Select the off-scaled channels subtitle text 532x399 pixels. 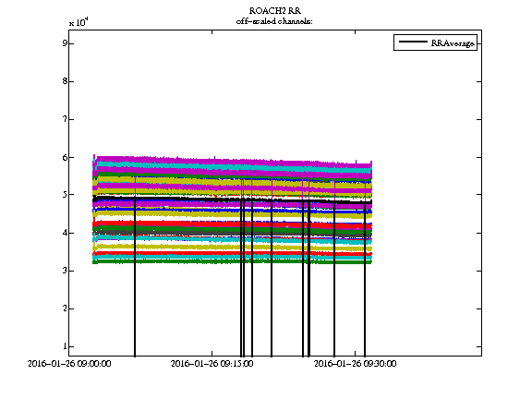tap(274, 21)
